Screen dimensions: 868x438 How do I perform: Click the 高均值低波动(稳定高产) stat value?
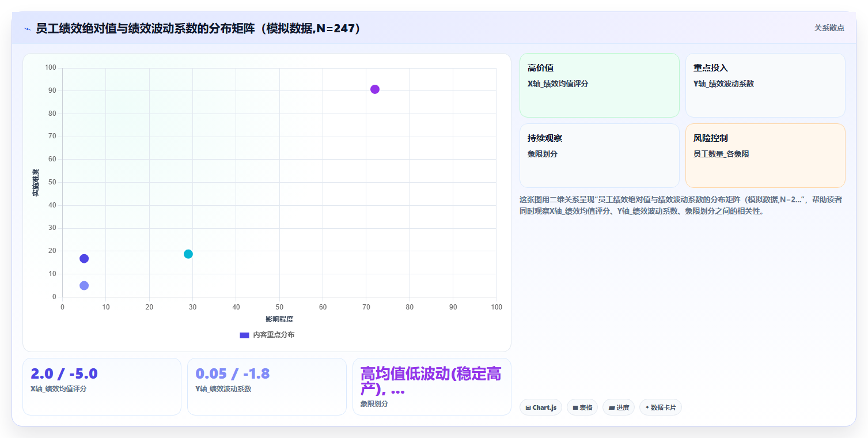point(431,382)
